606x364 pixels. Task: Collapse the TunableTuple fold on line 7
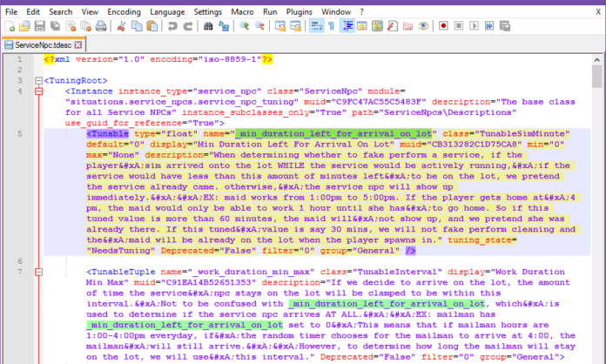pos(37,273)
